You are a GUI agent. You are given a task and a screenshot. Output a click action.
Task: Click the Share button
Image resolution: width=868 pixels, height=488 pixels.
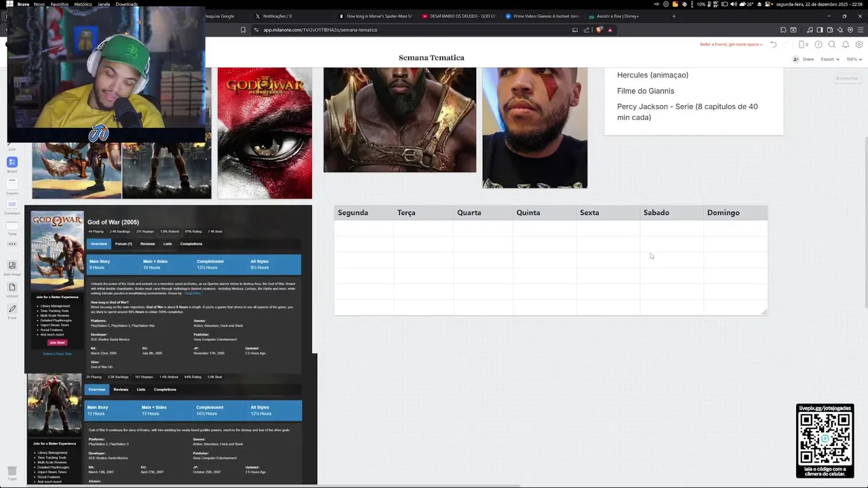pos(804,59)
